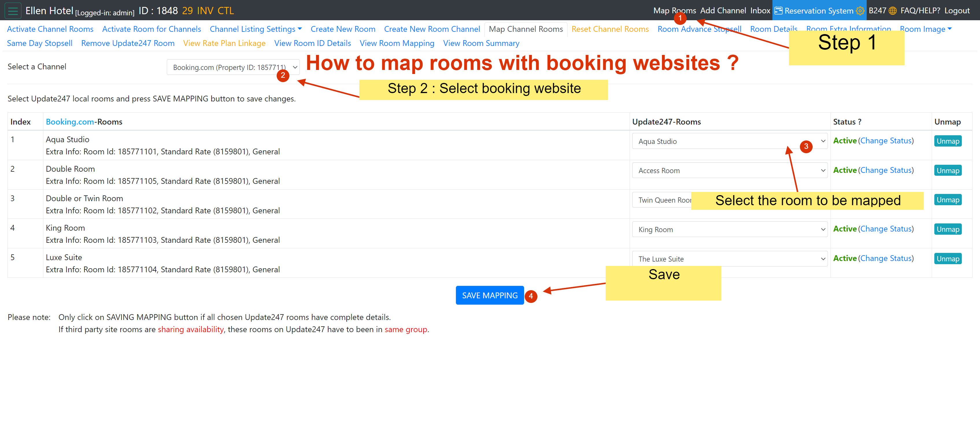This screenshot has height=435, width=980.
Task: Unmap the Aqua Studio room
Action: coord(947,141)
